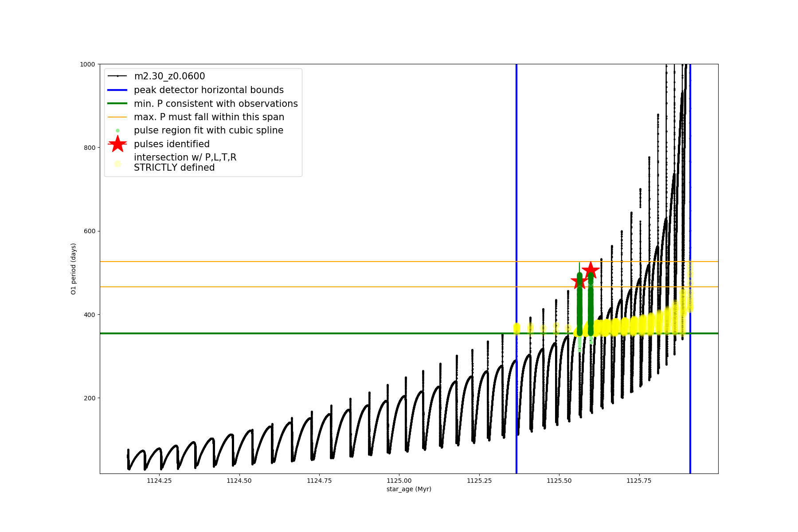
Task: Click the 1000 tick label on the y-axis
Action: (87, 64)
